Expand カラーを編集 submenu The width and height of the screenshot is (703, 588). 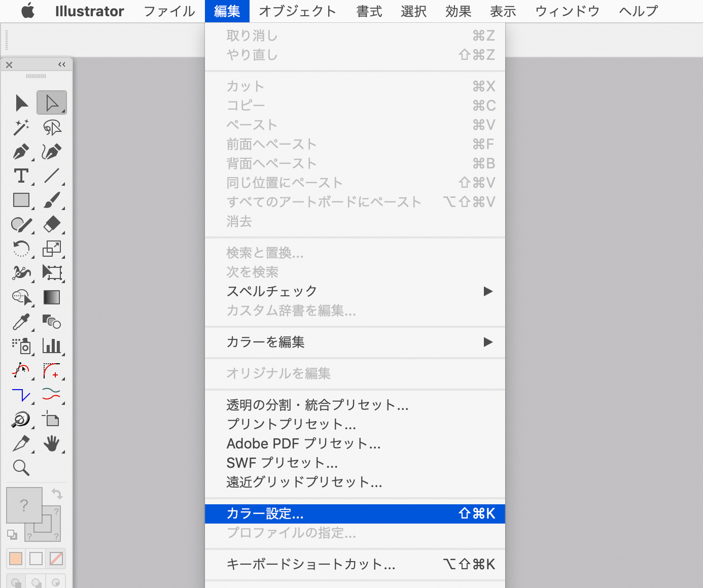click(x=355, y=342)
